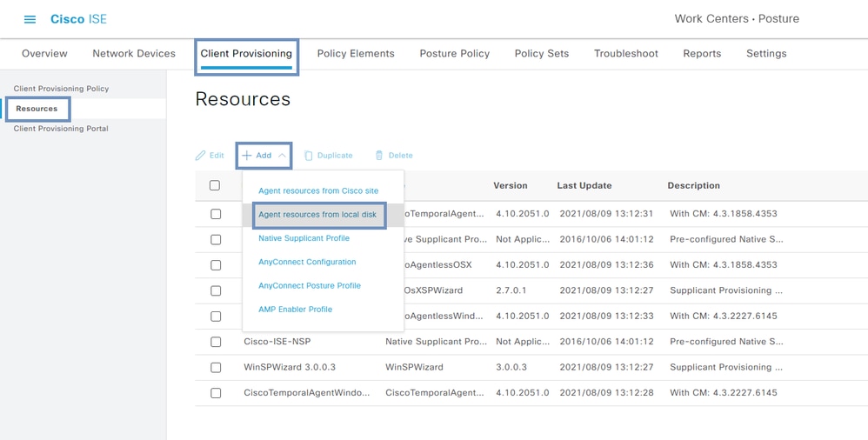Click description With CM: 4.3.2227.6145 in last row
Screen dimensions: 868x440
coord(724,393)
